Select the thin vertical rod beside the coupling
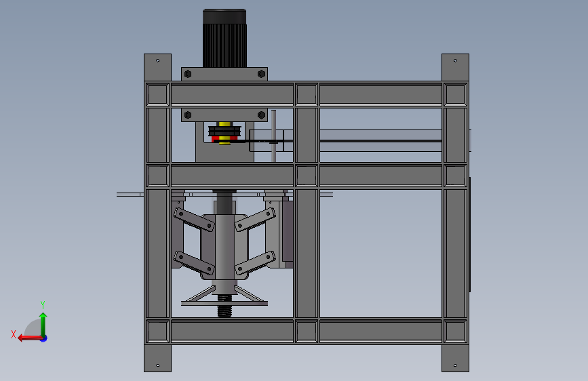Screen dimensions: 588x381 (x=274, y=136)
